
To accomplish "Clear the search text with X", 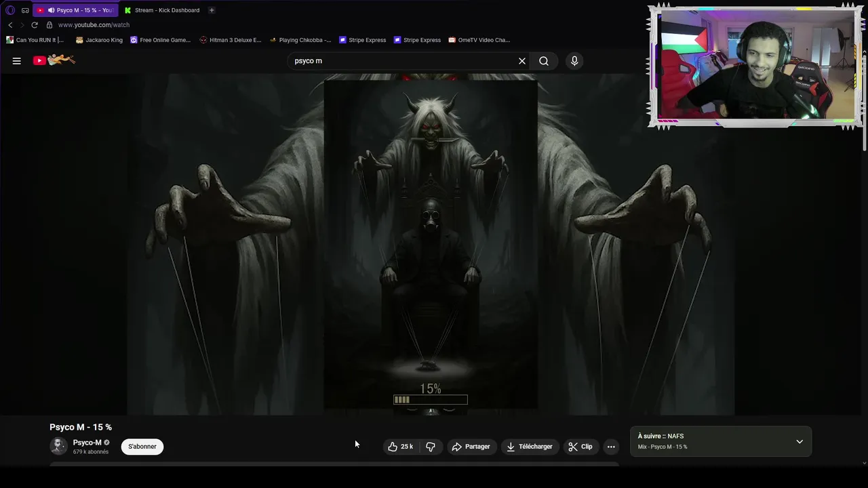I will tap(522, 61).
